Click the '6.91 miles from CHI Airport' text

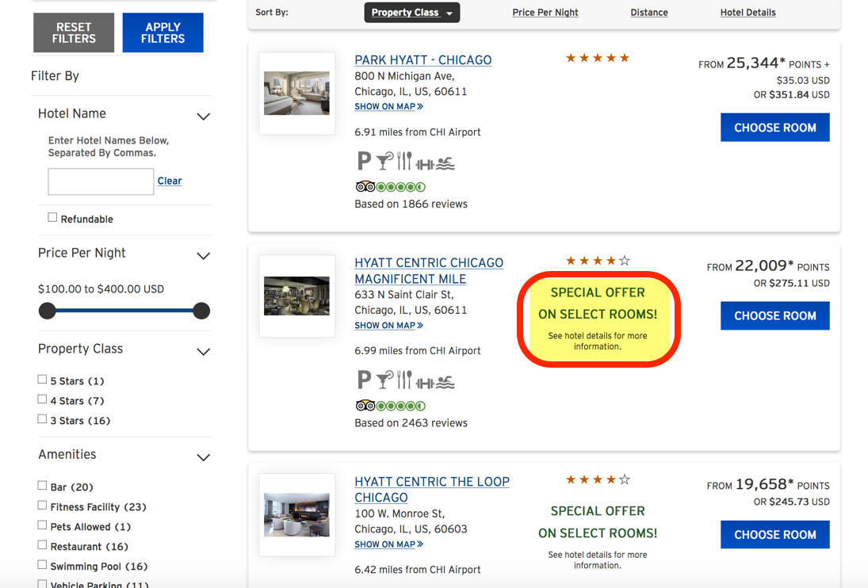tap(418, 132)
